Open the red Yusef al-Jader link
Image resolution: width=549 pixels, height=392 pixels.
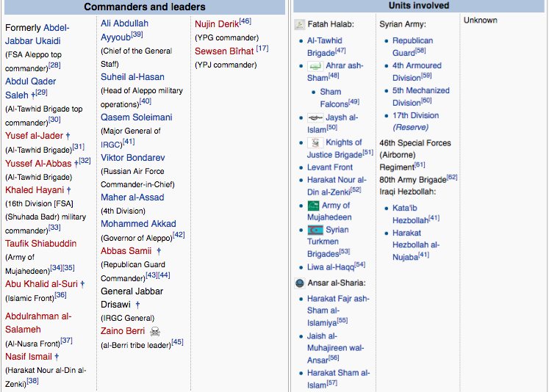(x=34, y=136)
